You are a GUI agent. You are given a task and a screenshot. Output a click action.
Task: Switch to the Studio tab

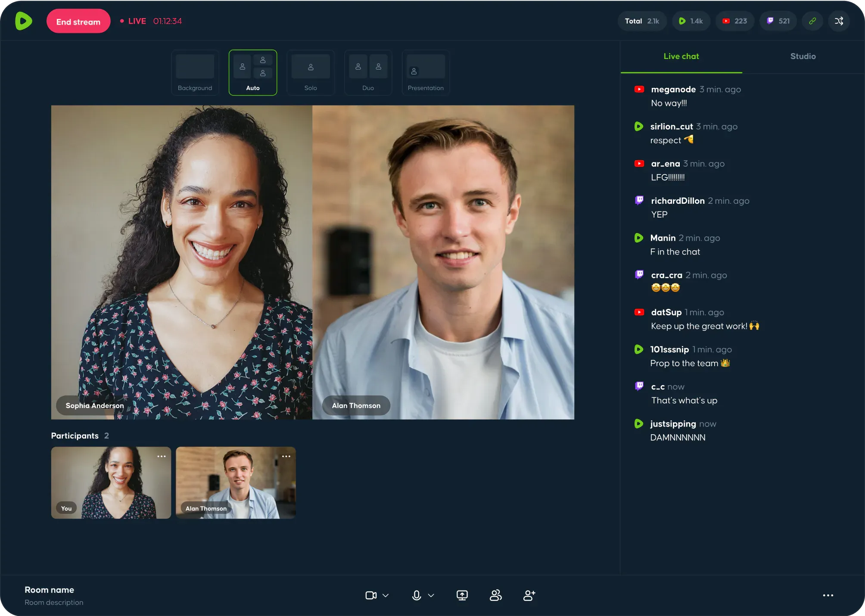803,56
